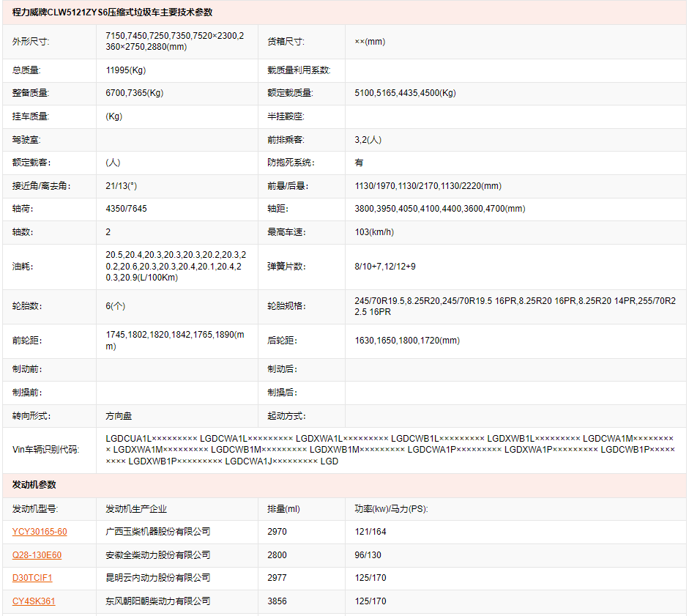Open the YCY30165-60 engine model link

[40, 532]
